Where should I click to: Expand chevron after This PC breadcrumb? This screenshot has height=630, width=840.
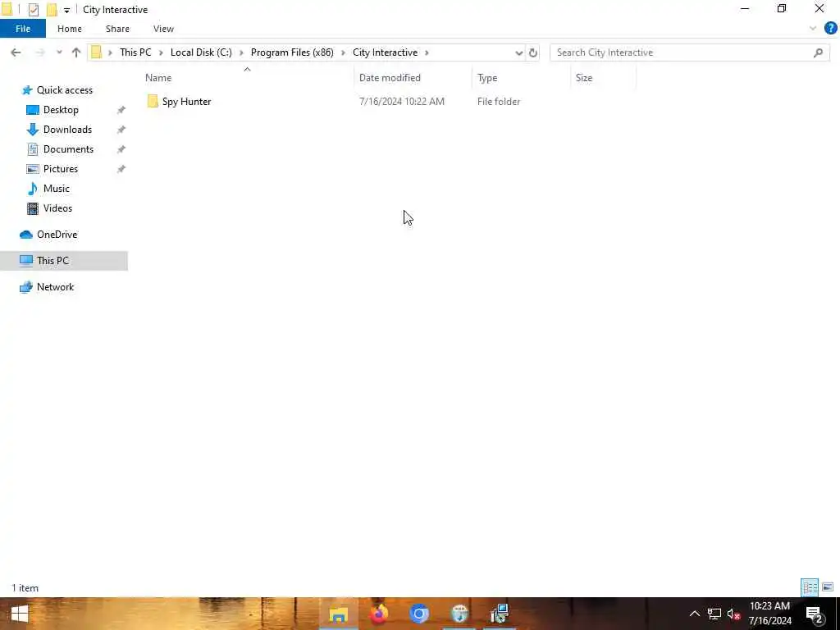point(161,52)
